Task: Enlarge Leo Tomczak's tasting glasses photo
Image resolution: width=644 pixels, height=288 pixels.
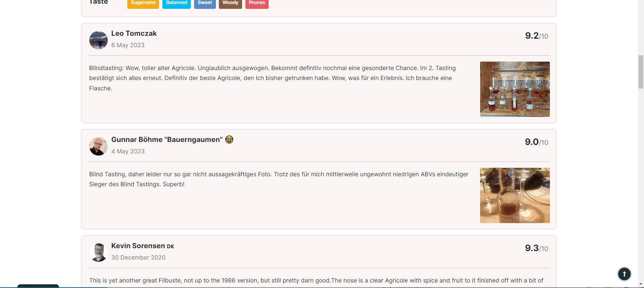Action: coord(515,89)
